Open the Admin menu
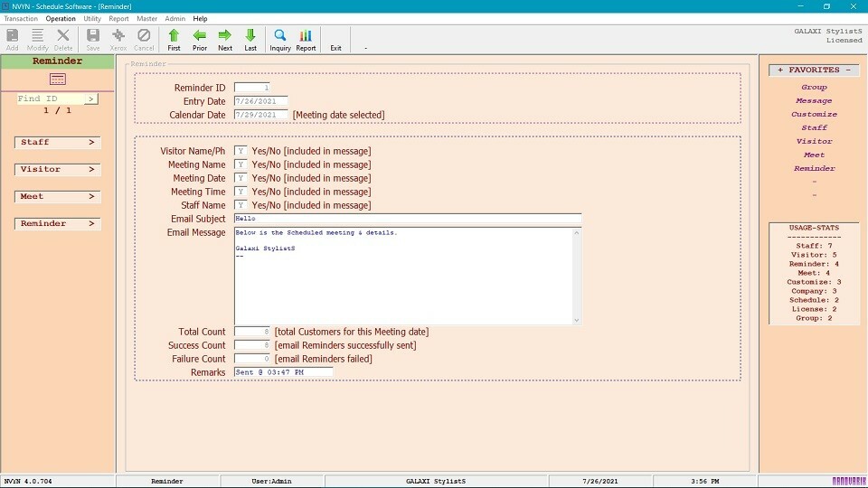 click(175, 18)
